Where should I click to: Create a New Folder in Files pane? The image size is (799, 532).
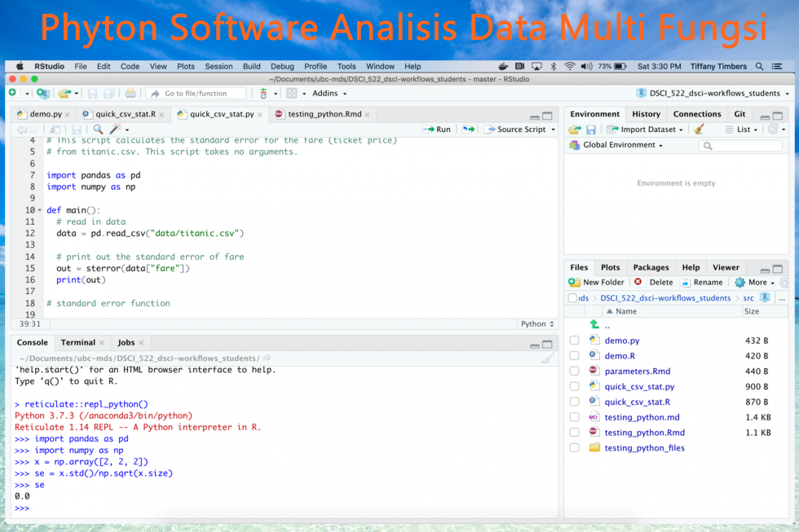pos(598,282)
